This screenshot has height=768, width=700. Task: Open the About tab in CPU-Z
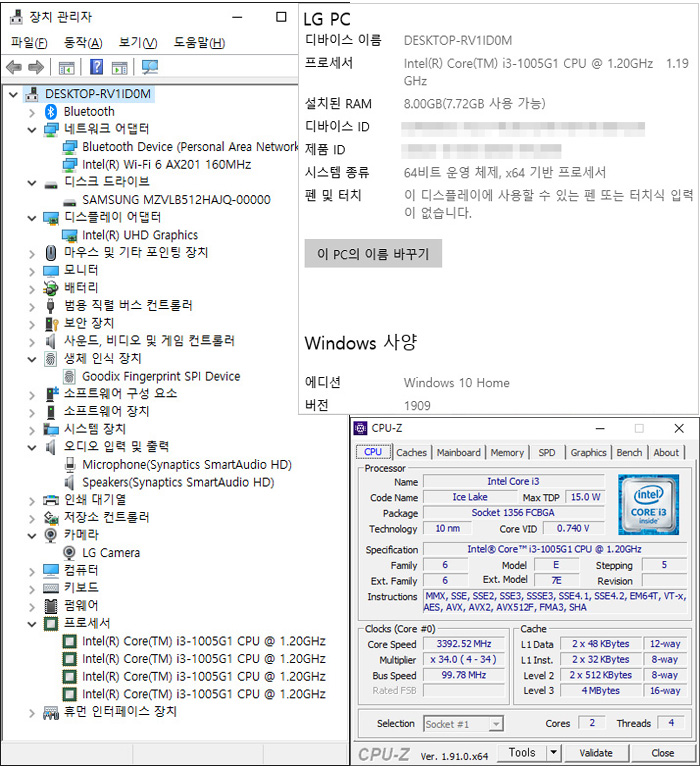click(666, 453)
